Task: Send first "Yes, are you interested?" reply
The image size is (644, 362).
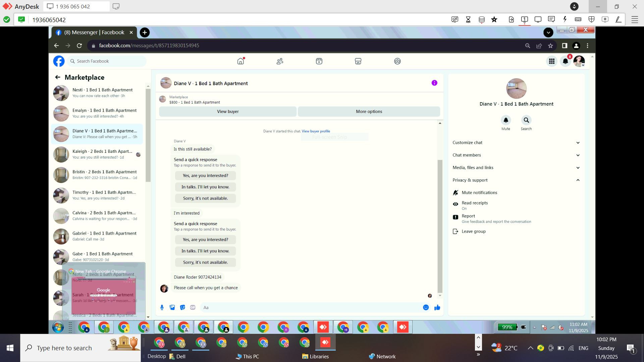Action: [x=205, y=176]
